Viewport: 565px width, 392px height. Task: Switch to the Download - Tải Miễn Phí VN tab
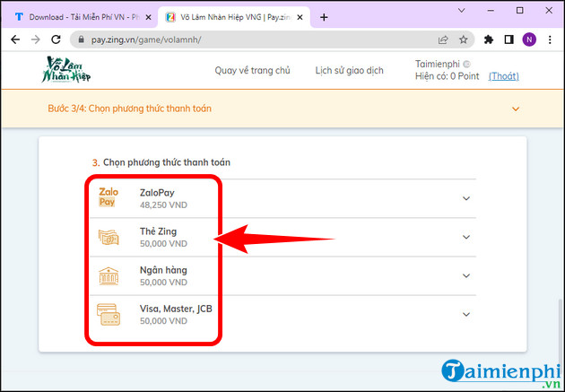click(x=79, y=17)
